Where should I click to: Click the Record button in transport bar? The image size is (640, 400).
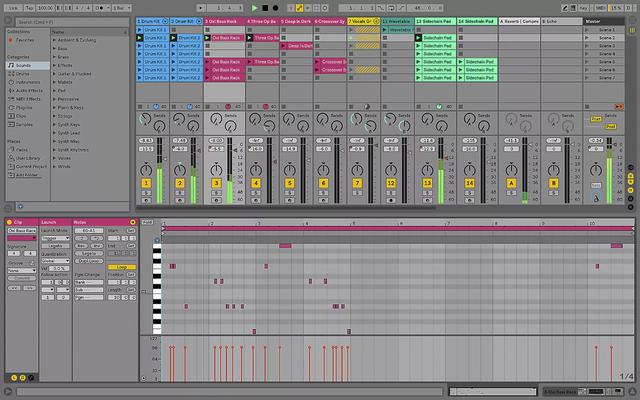click(x=276, y=7)
